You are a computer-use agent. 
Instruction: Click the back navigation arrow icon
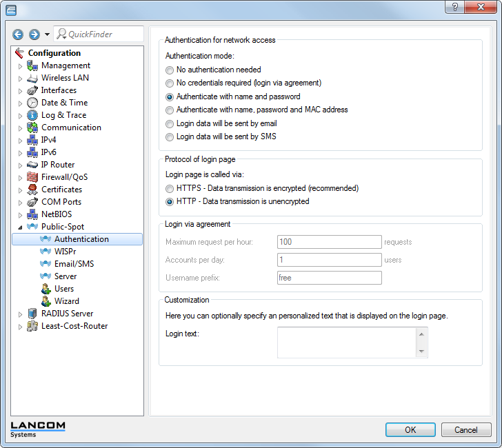click(x=18, y=34)
